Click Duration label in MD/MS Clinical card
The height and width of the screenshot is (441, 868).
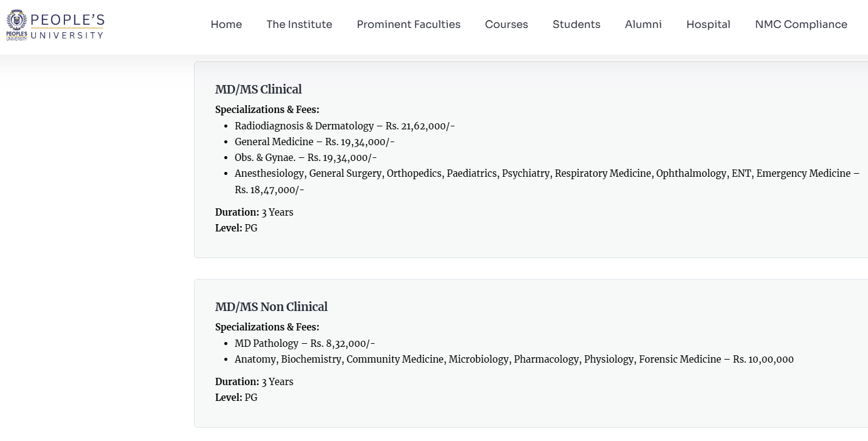pos(237,213)
